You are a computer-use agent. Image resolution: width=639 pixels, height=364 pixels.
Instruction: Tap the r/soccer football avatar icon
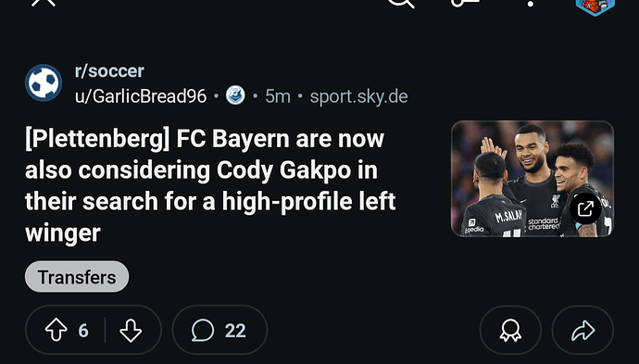point(44,82)
